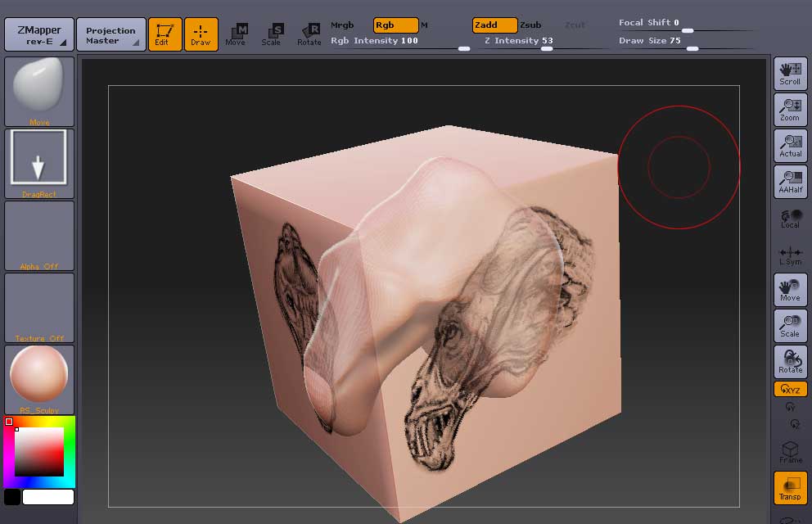Viewport: 812px width, 524px height.
Task: Open the Alpha Off selection box
Action: tap(39, 235)
